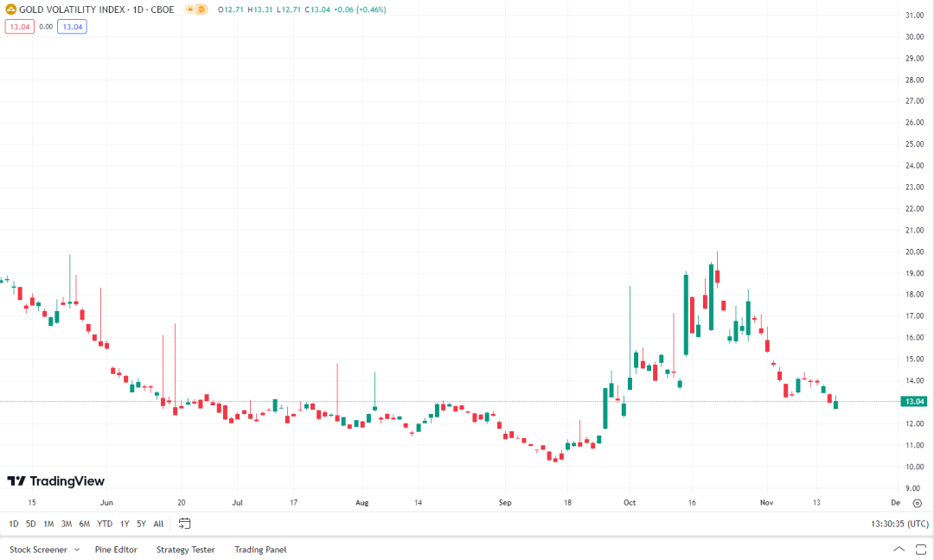Click the high value H13.31 in header
The height and width of the screenshot is (560, 934).
click(x=260, y=10)
